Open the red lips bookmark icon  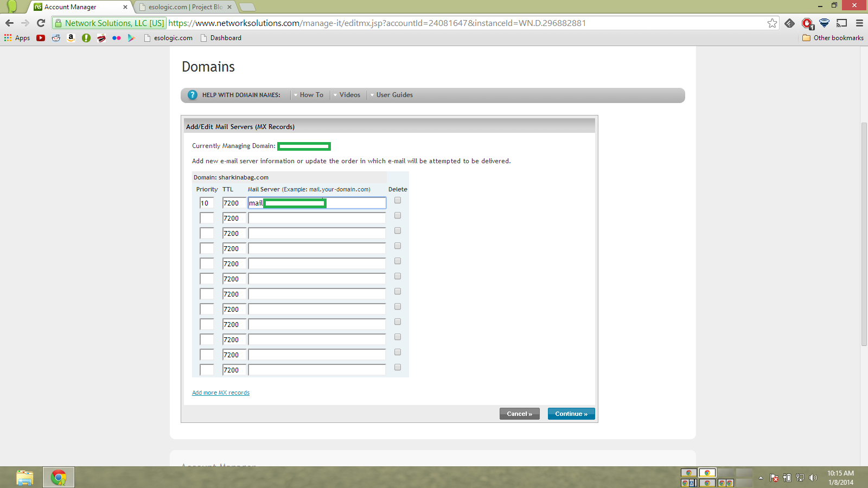tap(101, 38)
